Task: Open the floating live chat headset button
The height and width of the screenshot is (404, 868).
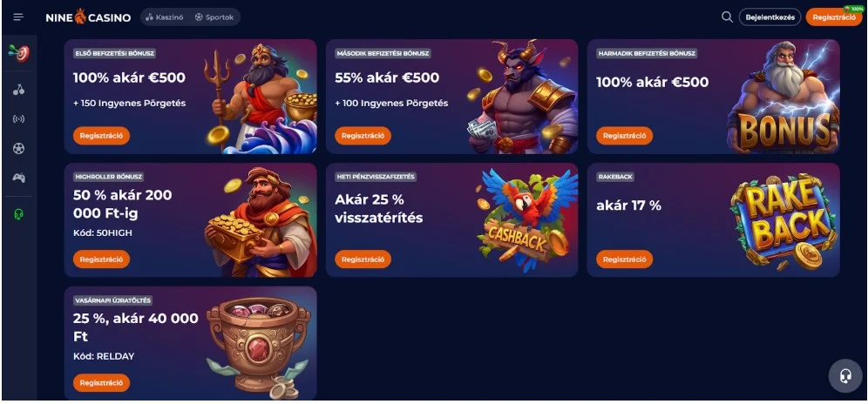Action: (845, 376)
